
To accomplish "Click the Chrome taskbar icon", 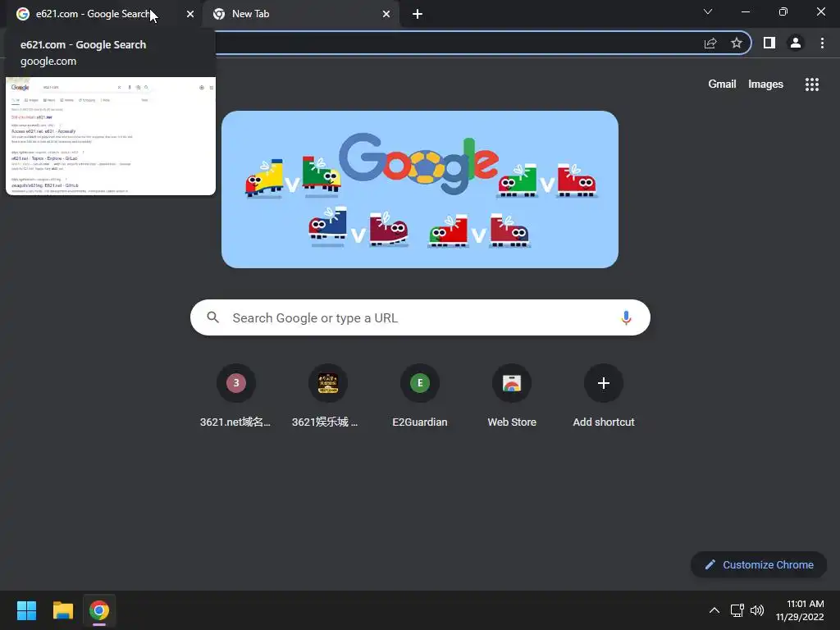I will coord(99,610).
